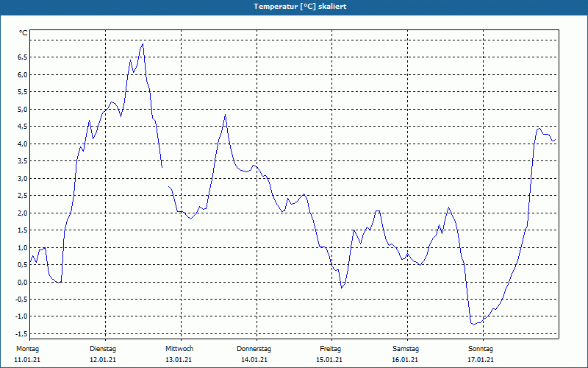Click the 2,5 y-axis value
This screenshot has height=368, width=588.
point(22,195)
